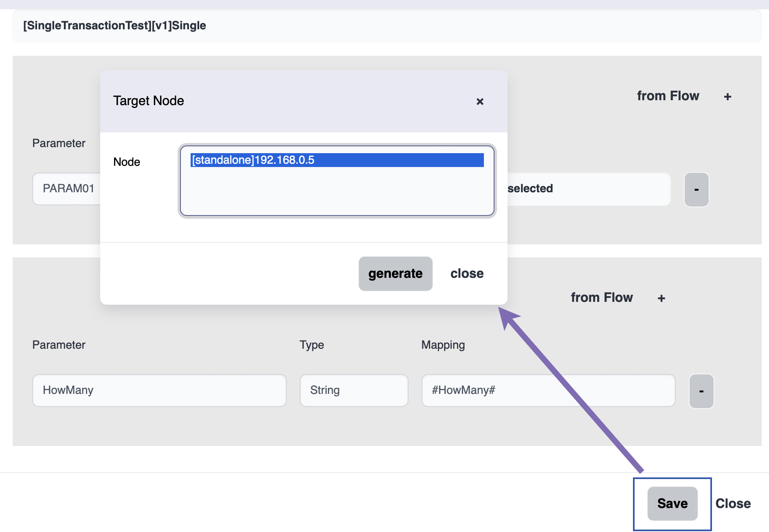The image size is (769, 532).
Task: Select the [standalone]192.168.0.5 node option
Action: 336,160
